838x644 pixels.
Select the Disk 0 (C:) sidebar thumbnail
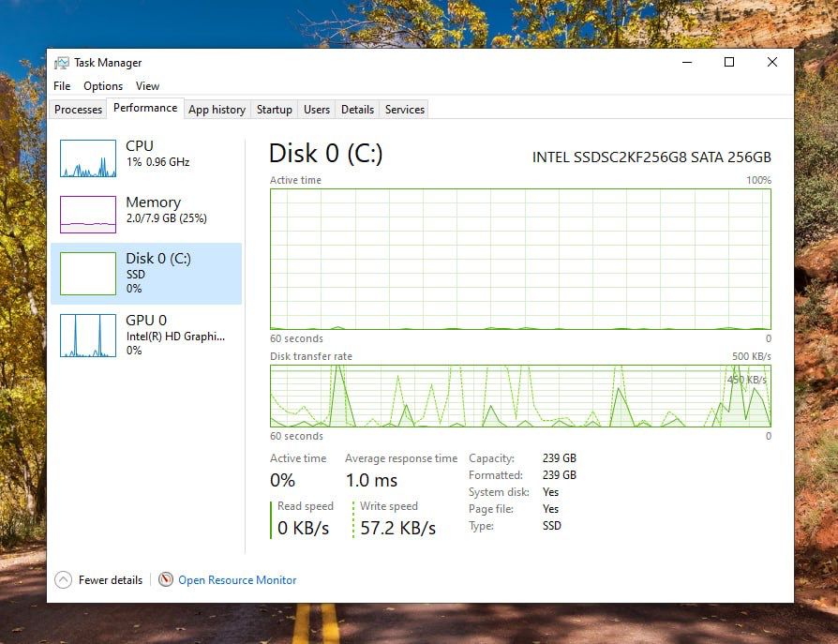coord(88,274)
